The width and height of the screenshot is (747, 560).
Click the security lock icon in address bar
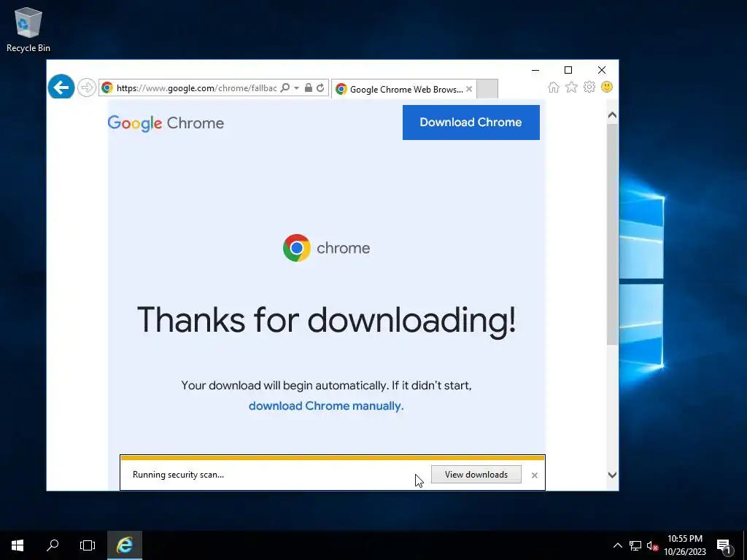coord(309,87)
